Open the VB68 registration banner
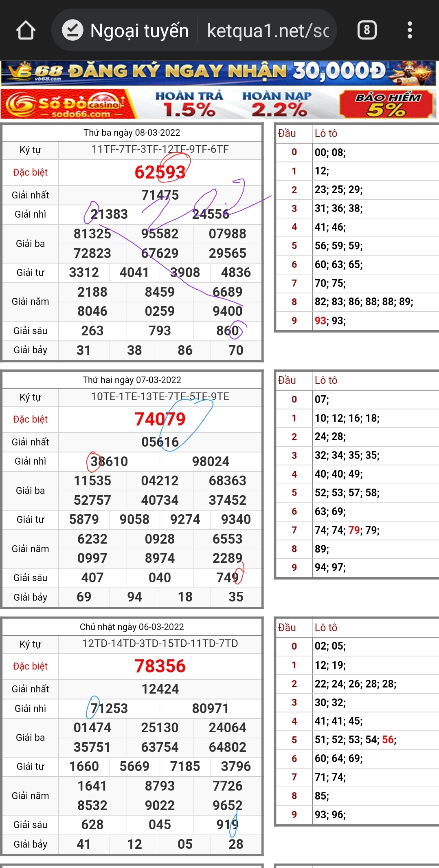 click(x=219, y=73)
